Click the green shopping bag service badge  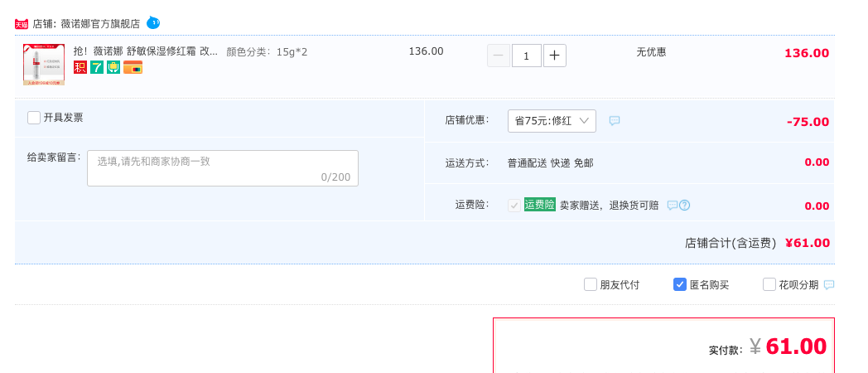[x=113, y=68]
